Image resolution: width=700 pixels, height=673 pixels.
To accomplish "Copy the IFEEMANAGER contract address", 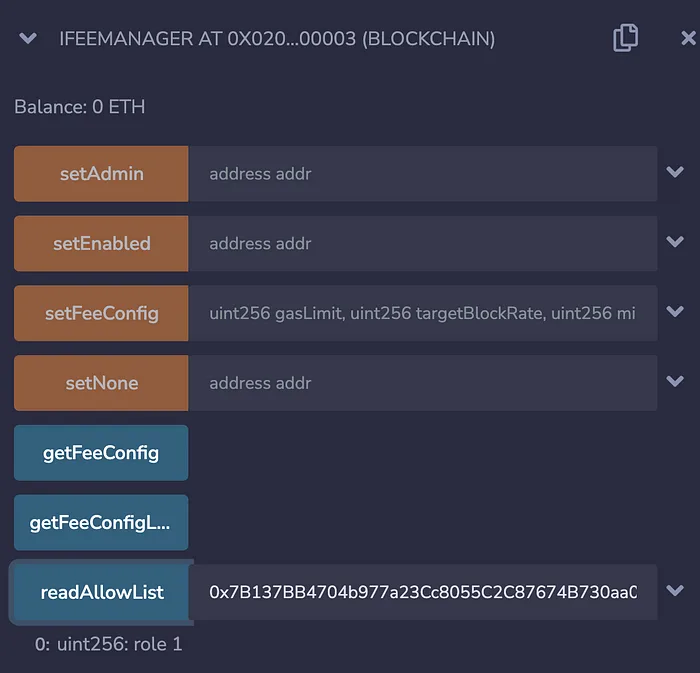I will pos(625,38).
